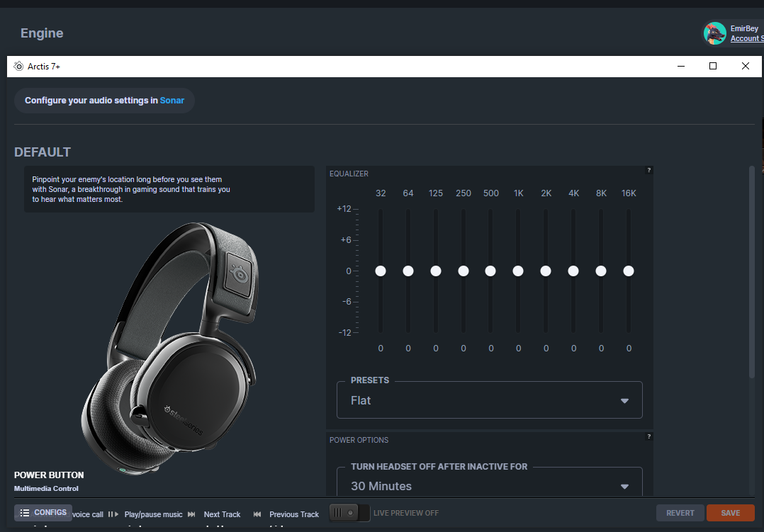Maximize the Arctis 7+ window
The image size is (764, 532).
tap(713, 67)
